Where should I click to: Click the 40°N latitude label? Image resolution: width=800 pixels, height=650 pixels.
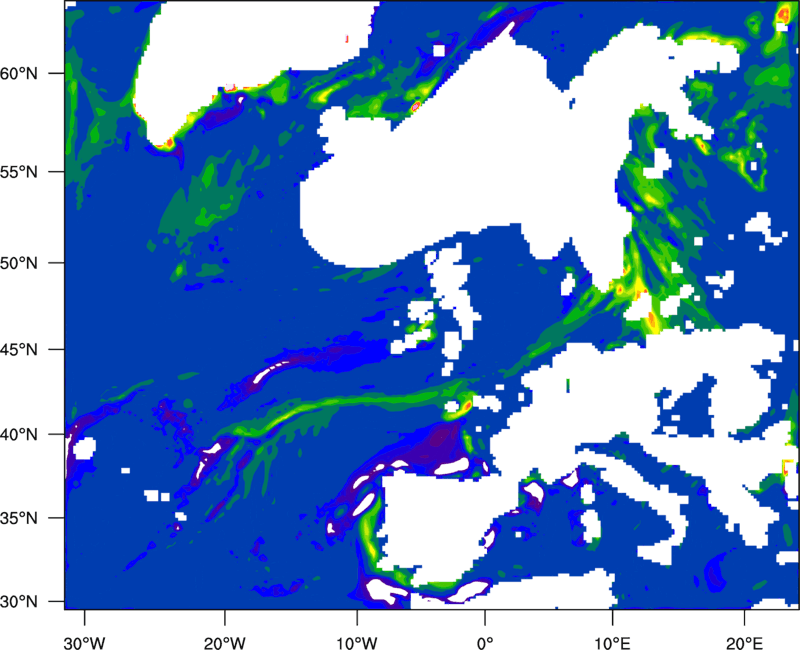pyautogui.click(x=19, y=435)
